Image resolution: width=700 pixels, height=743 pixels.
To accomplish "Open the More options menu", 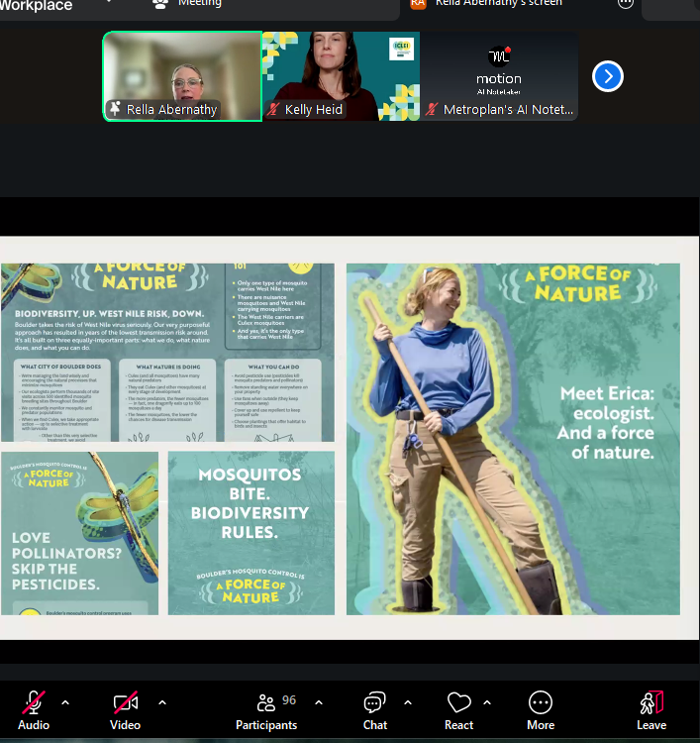I will [541, 709].
